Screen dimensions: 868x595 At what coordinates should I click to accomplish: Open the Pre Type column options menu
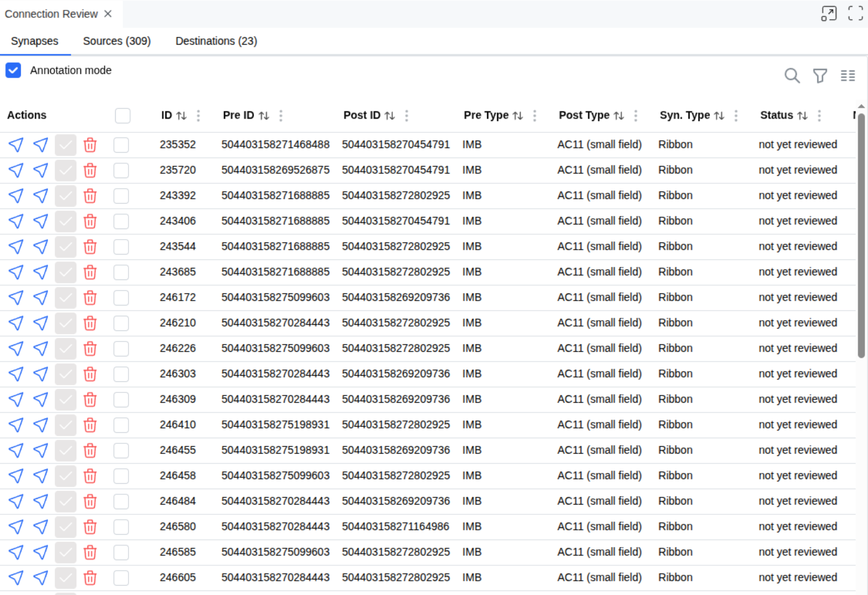[535, 116]
